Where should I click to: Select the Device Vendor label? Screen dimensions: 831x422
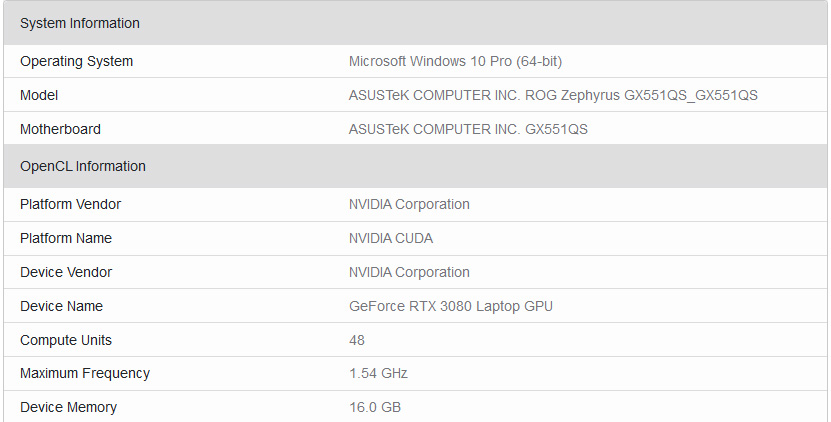click(66, 272)
